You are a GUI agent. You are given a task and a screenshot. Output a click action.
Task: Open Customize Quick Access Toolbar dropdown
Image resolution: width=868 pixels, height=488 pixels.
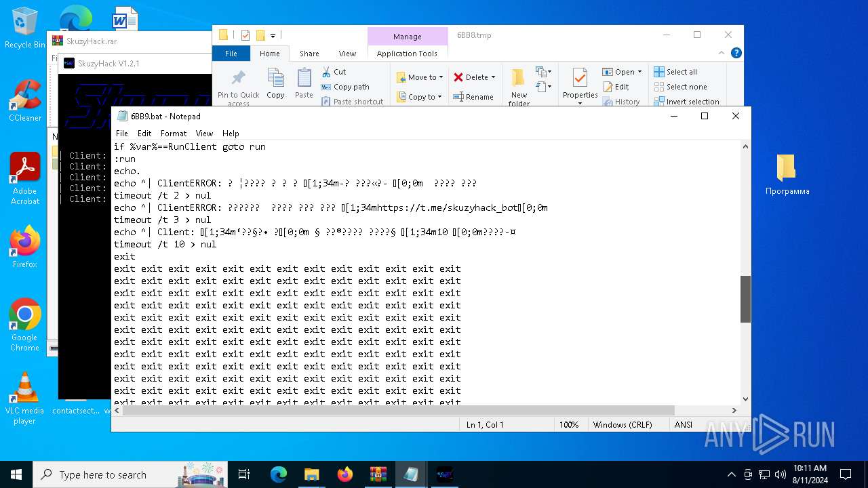pos(273,35)
